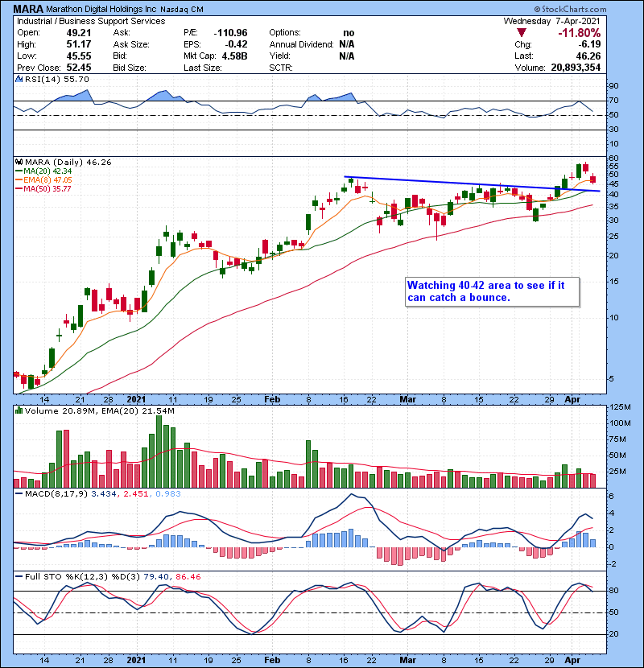
Task: Click the bold MARA ticker symbol in header
Action: click(28, 9)
